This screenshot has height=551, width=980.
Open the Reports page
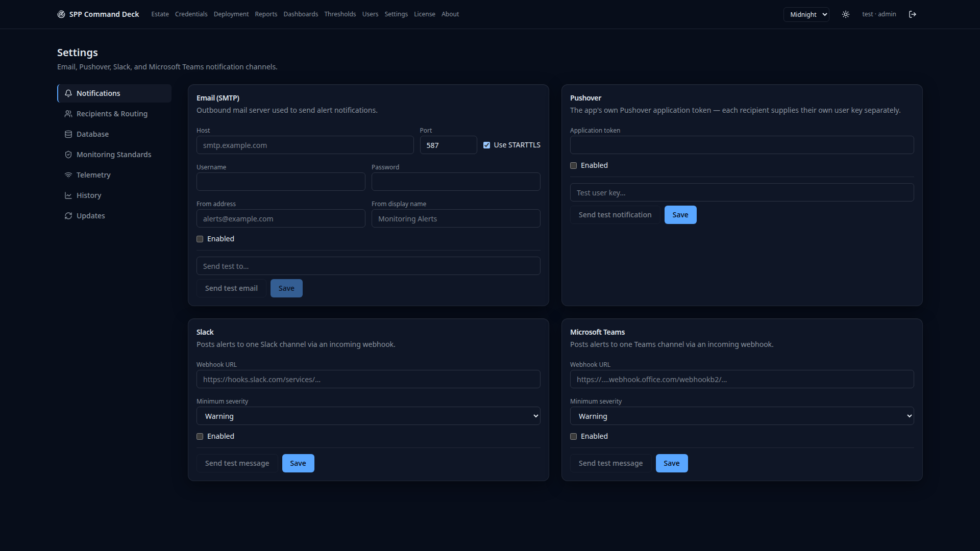[x=266, y=14]
